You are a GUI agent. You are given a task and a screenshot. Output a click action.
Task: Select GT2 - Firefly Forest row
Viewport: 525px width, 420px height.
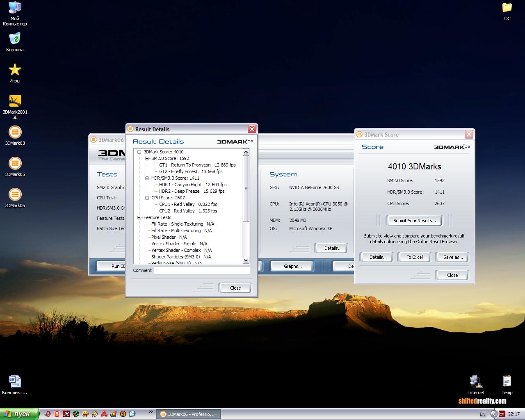point(191,171)
